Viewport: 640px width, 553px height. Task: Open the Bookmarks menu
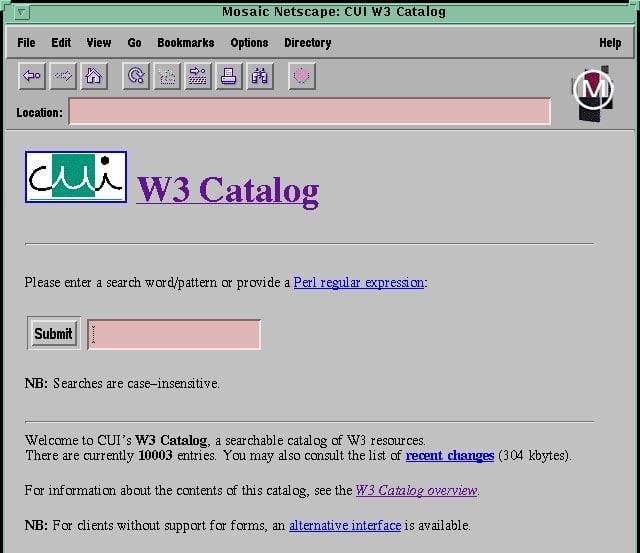[x=186, y=42]
